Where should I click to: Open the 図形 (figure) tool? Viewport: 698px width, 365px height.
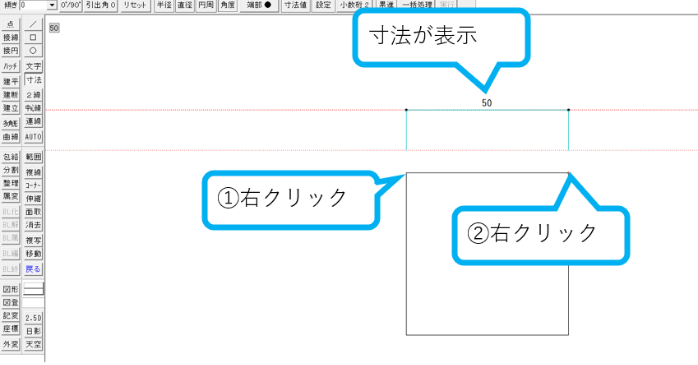tap(11, 289)
